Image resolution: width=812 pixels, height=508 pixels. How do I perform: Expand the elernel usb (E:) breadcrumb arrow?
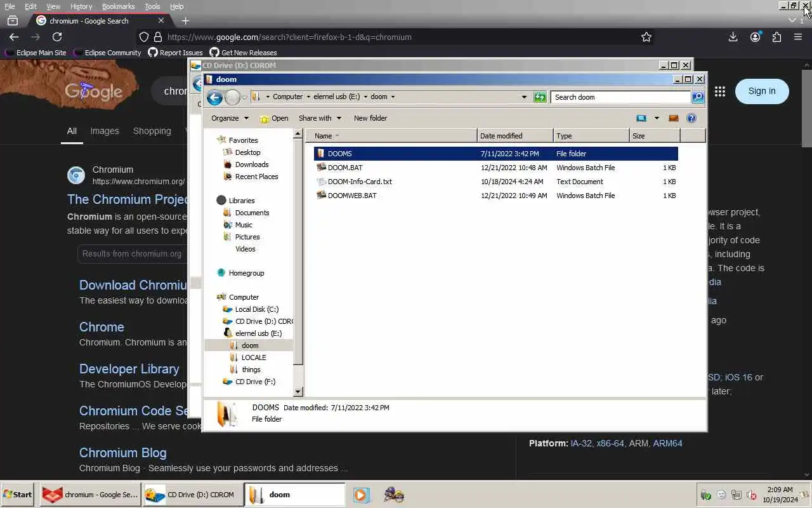point(365,97)
